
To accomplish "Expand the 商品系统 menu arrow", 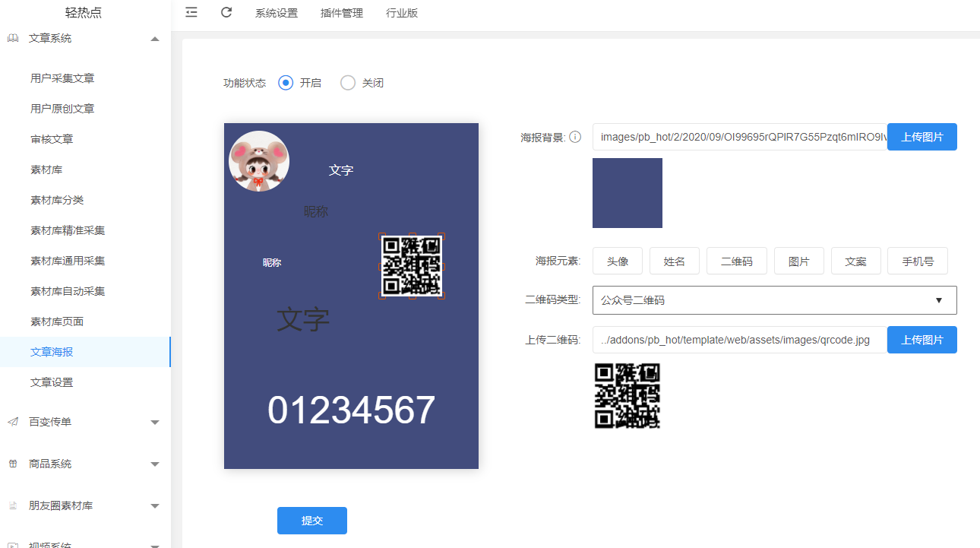I will (x=155, y=464).
